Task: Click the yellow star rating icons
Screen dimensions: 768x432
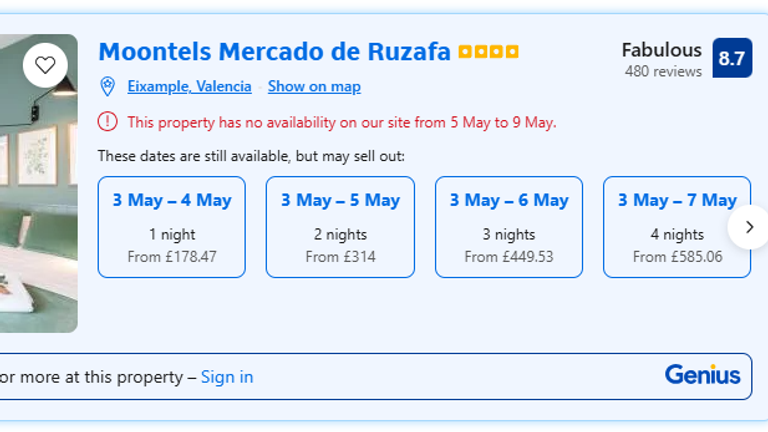Action: (x=488, y=52)
